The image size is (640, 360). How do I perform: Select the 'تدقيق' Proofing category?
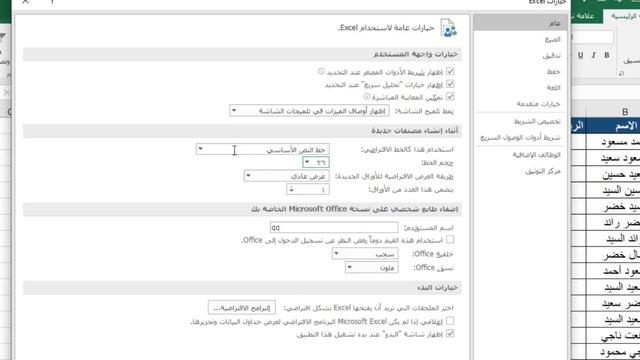click(x=520, y=56)
